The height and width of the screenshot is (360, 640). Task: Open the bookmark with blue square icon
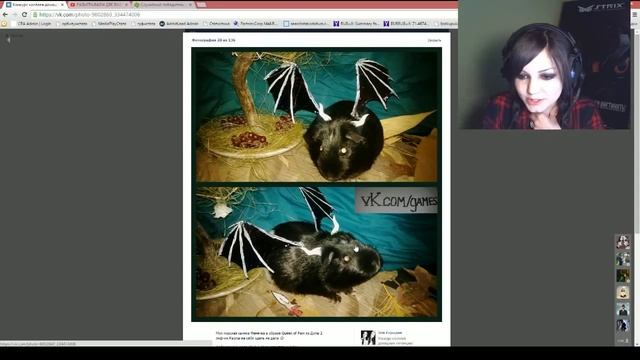(305, 24)
